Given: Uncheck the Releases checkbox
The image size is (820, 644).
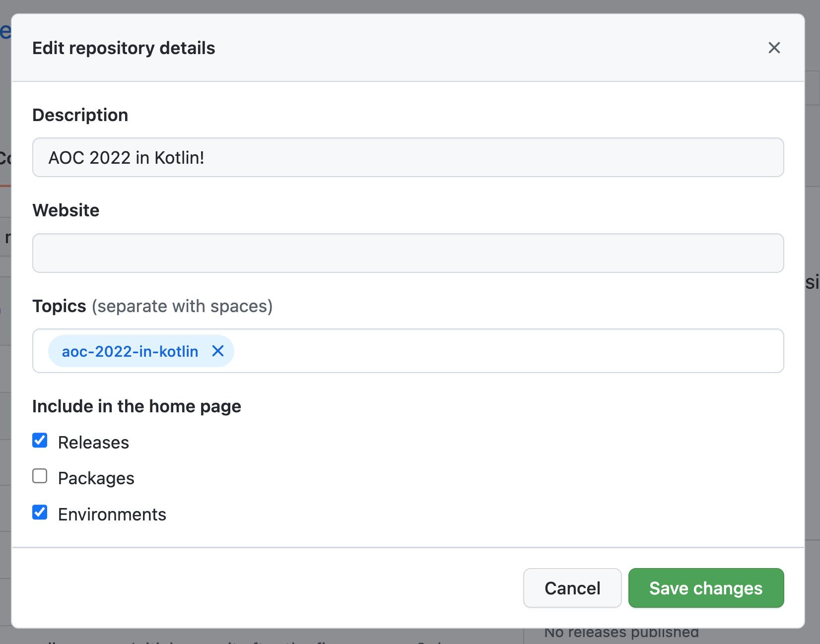Looking at the screenshot, I should pos(40,441).
